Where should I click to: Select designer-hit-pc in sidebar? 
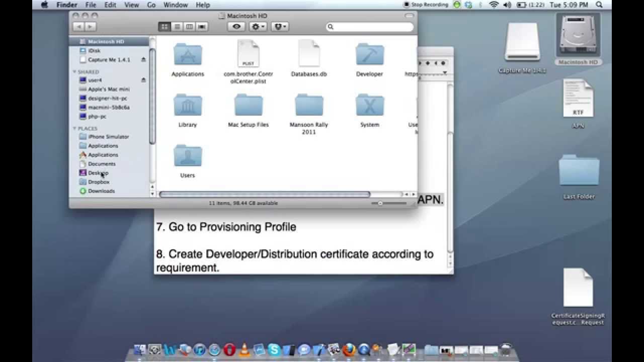107,98
